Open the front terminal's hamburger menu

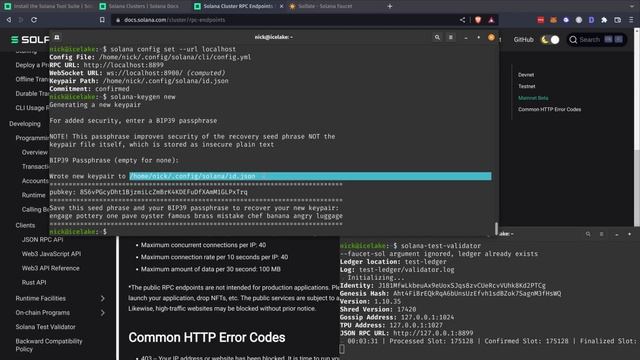(451, 37)
